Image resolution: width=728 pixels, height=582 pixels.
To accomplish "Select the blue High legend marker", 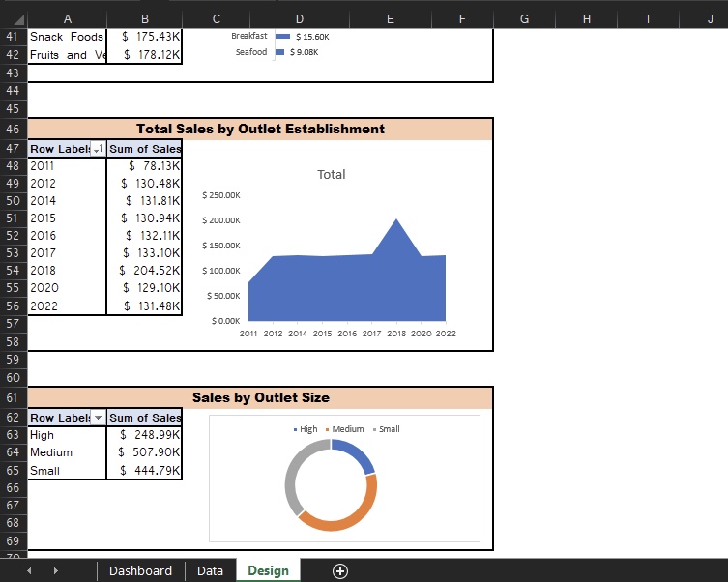I will [x=295, y=429].
